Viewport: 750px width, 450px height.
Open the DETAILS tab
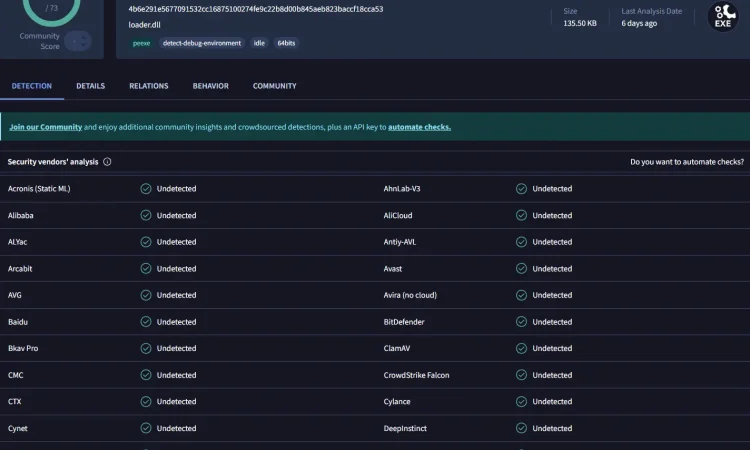click(x=90, y=86)
